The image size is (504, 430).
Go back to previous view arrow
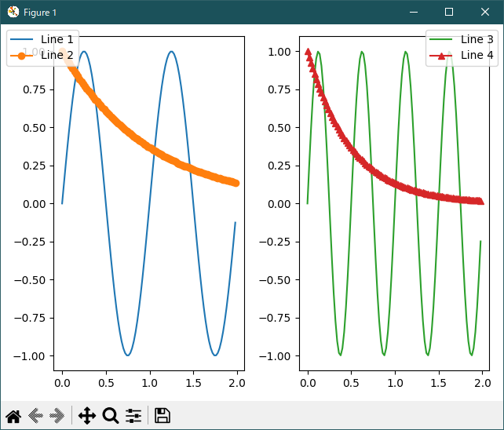[x=35, y=416]
